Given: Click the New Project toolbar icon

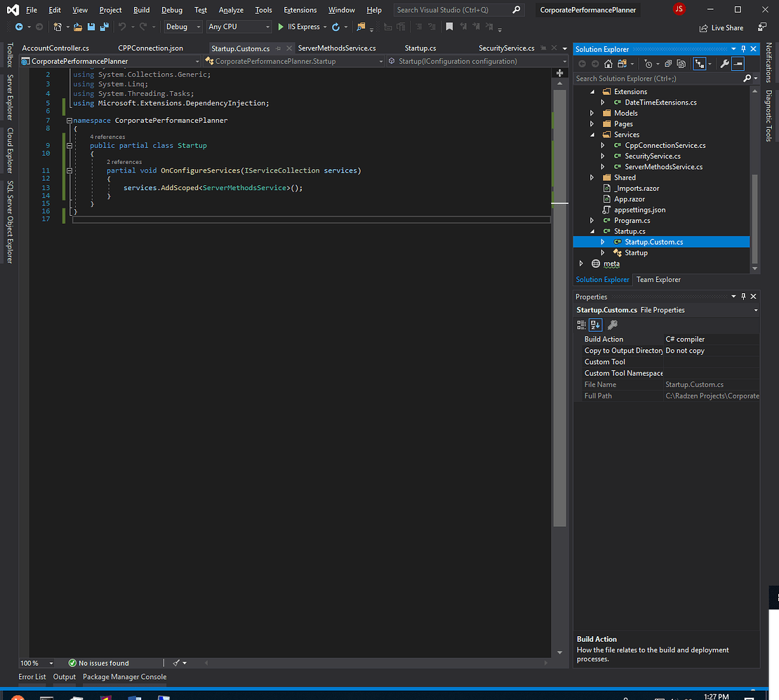Looking at the screenshot, I should pyautogui.click(x=58, y=27).
